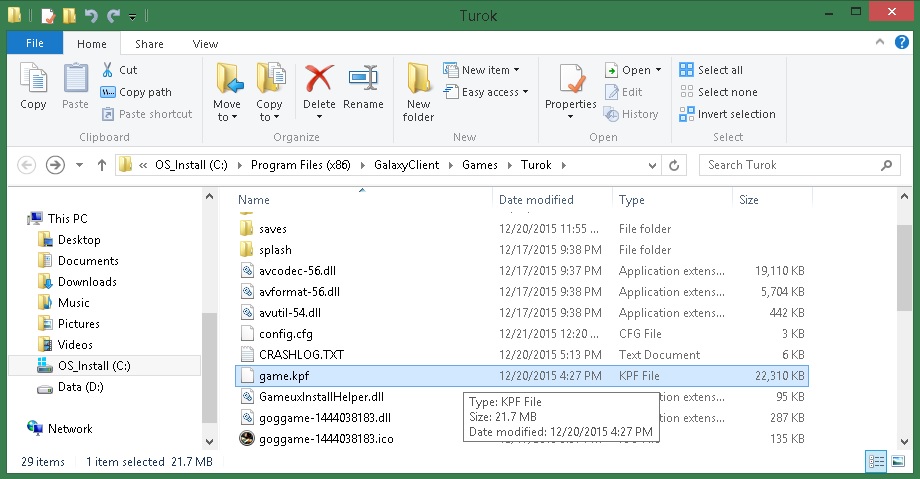
Task: Expand the Move to dropdown
Action: coord(227,117)
